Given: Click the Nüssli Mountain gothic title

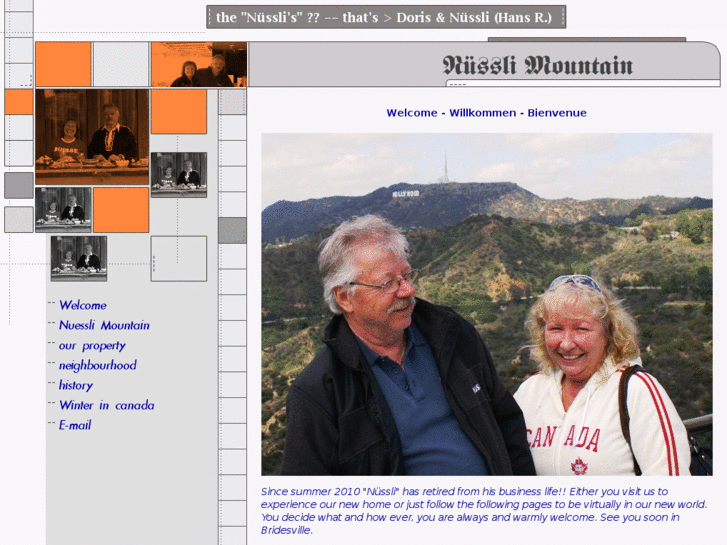Looking at the screenshot, I should pyautogui.click(x=538, y=65).
